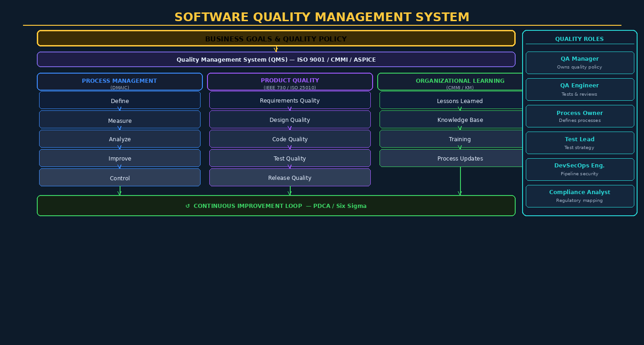Select the ORGANIZATIONAL LEARNING column header
Image resolution: width=644 pixels, height=345 pixels.
click(460, 81)
